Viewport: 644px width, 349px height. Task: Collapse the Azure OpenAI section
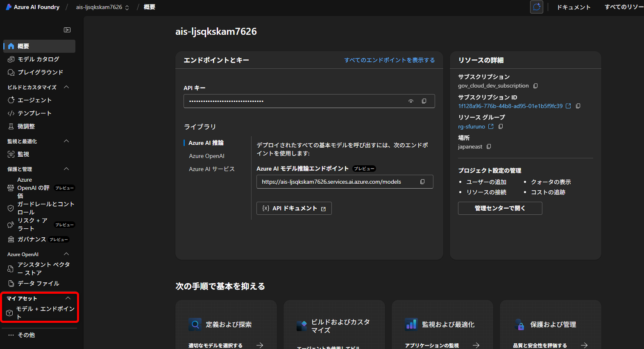[x=66, y=254]
